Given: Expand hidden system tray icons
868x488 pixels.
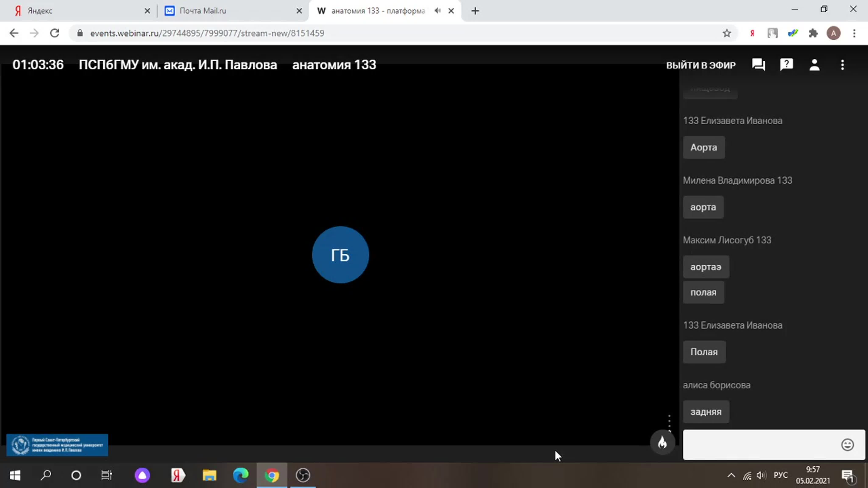Looking at the screenshot, I should click(731, 475).
